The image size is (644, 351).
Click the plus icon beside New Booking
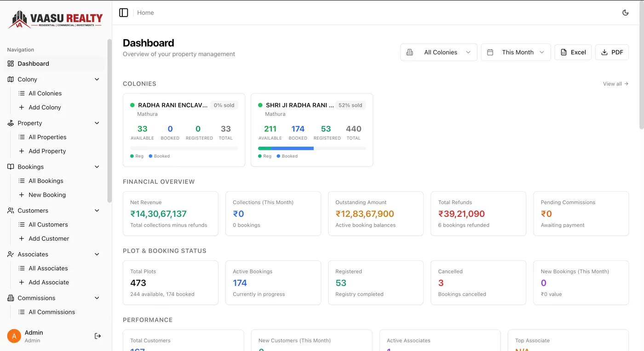22,195
